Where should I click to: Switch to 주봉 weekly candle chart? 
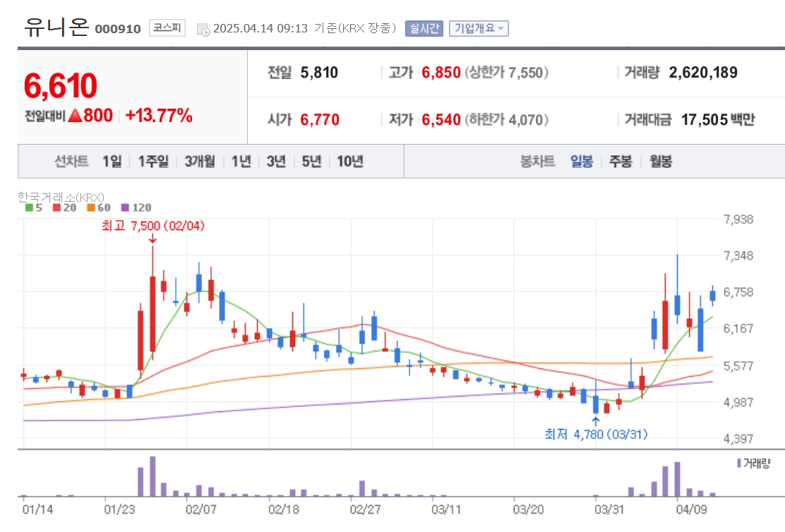621,161
